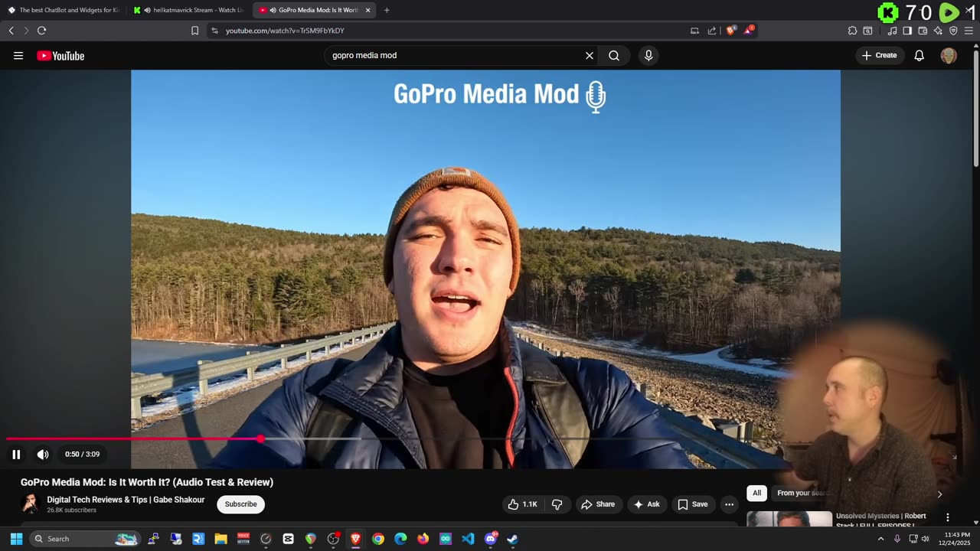Screen dimensions: 980x551
Task: Open the Unsolved Mysteries video title
Action: [x=881, y=520]
